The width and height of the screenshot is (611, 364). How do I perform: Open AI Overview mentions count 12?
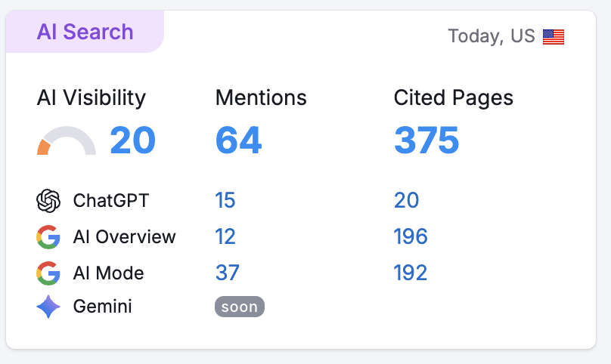[225, 237]
